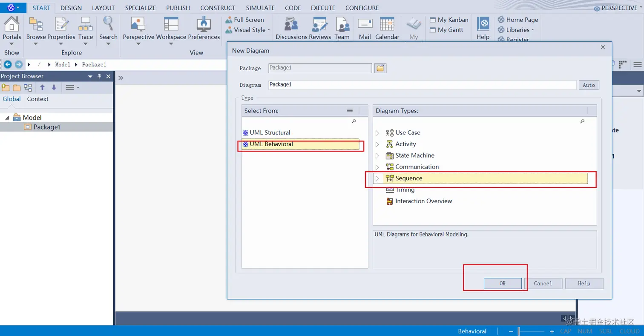The height and width of the screenshot is (336, 644).
Task: Collapse the Model tree node
Action: (x=7, y=118)
